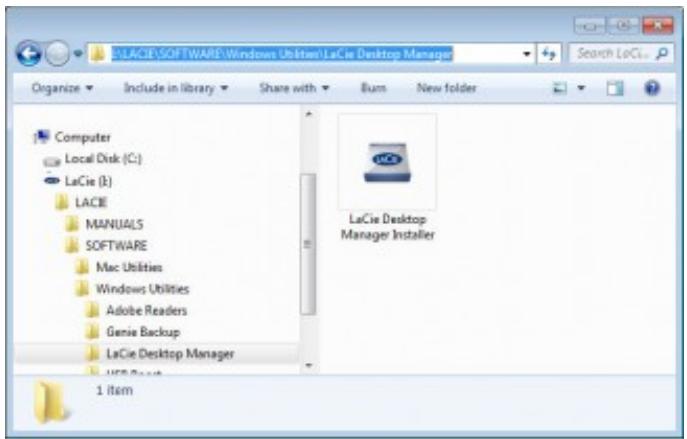
Task: Click the LaCie external drive icon
Action: (x=52, y=180)
